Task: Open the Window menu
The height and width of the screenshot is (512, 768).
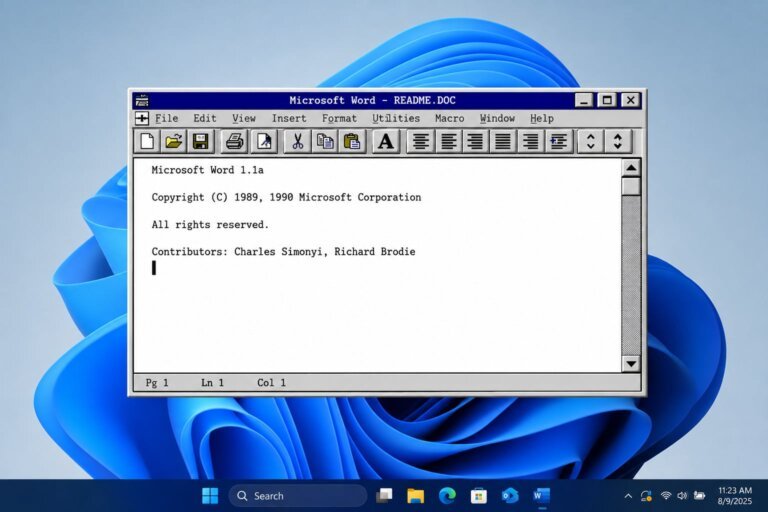Action: click(497, 118)
